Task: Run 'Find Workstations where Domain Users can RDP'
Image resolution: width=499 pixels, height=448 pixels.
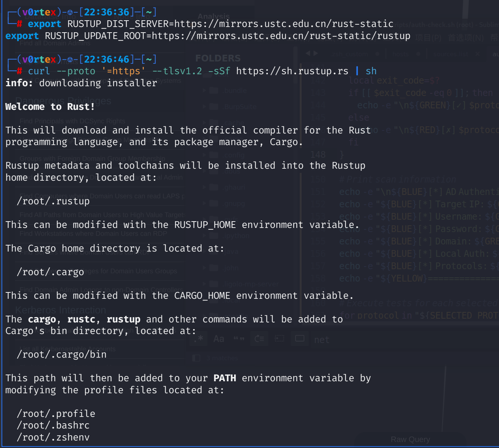Action: click(x=93, y=234)
